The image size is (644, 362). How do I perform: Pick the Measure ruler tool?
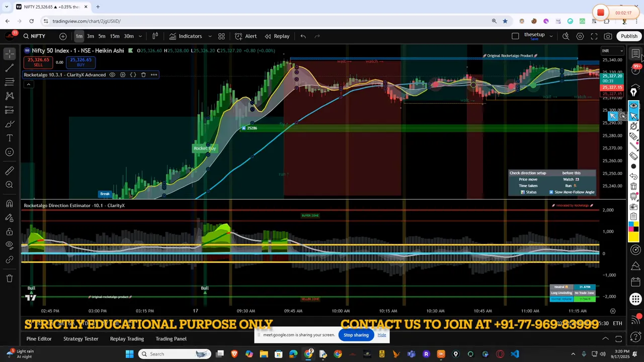pyautogui.click(x=10, y=171)
